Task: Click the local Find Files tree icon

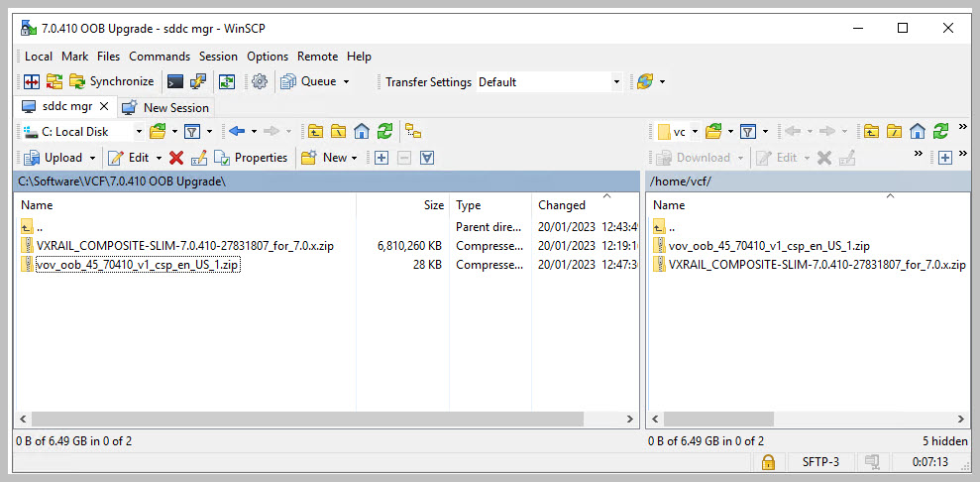Action: (x=413, y=131)
